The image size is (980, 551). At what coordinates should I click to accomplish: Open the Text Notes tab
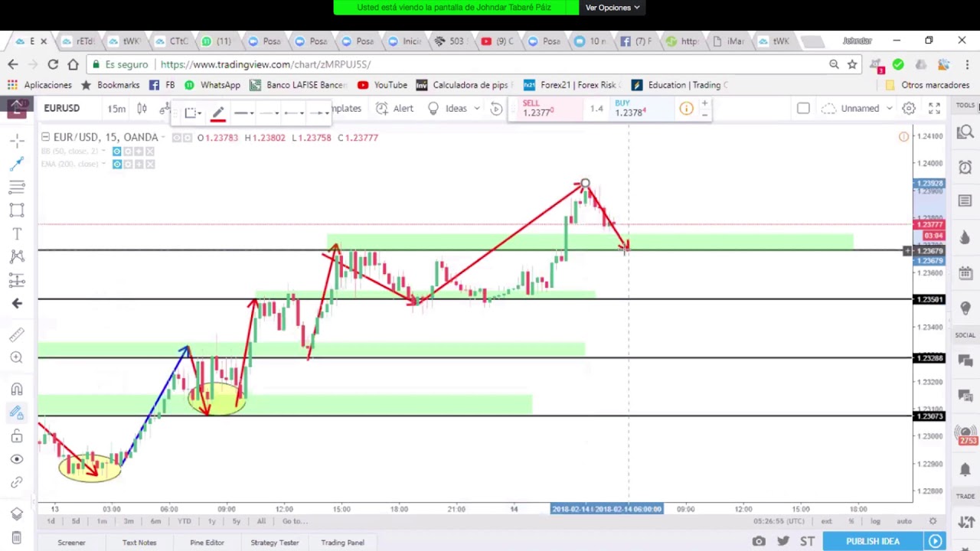pyautogui.click(x=139, y=543)
